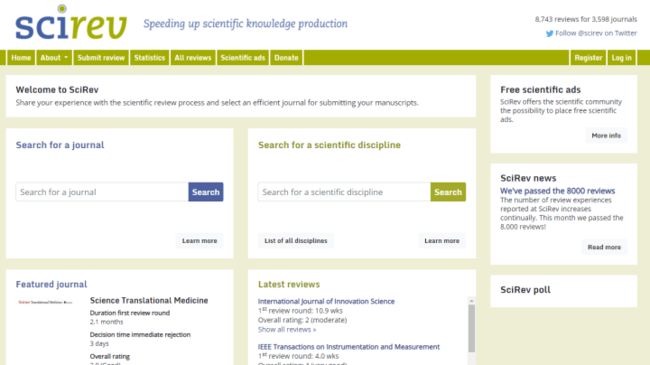
Task: Click Read more under SciRev news
Action: coord(604,247)
